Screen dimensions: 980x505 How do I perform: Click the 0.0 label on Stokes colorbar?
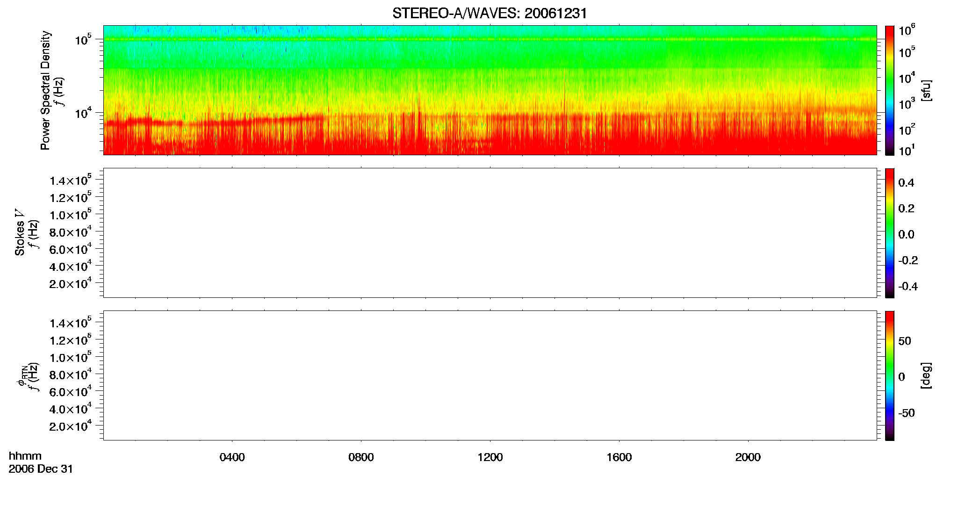pyautogui.click(x=906, y=235)
